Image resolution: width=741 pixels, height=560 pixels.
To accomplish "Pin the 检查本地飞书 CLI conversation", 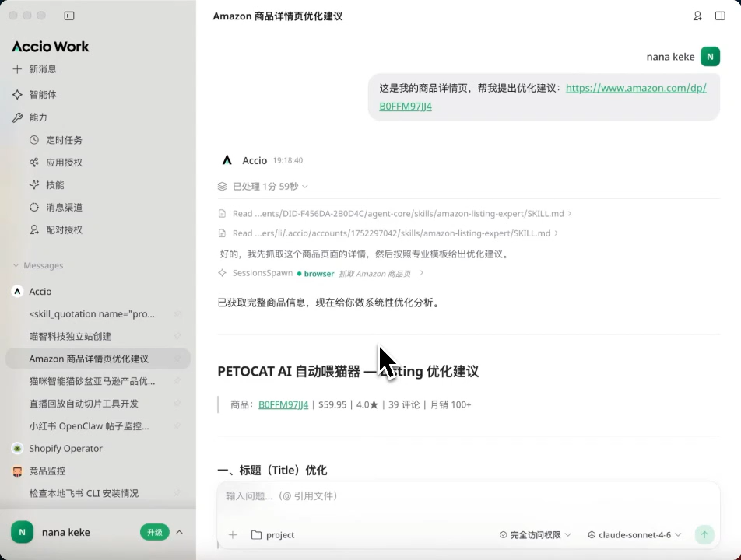I will (177, 493).
